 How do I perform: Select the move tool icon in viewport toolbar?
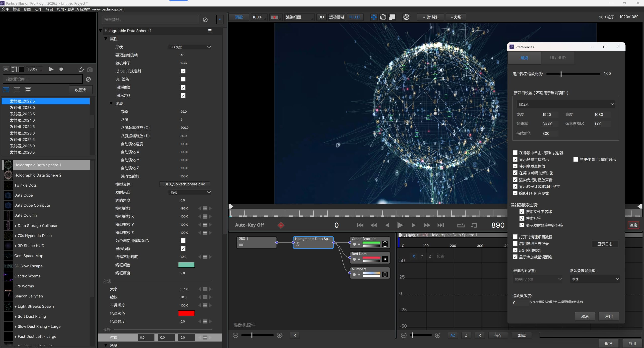click(x=374, y=17)
